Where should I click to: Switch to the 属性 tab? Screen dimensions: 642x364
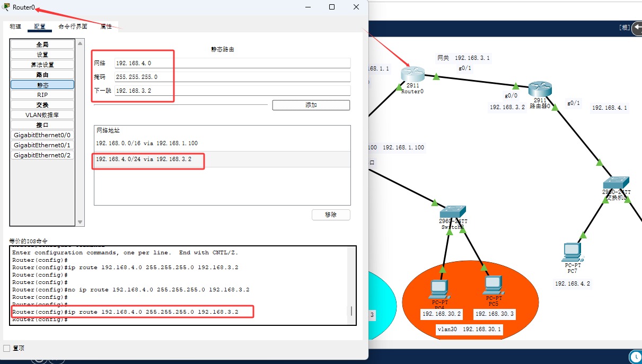click(x=106, y=26)
